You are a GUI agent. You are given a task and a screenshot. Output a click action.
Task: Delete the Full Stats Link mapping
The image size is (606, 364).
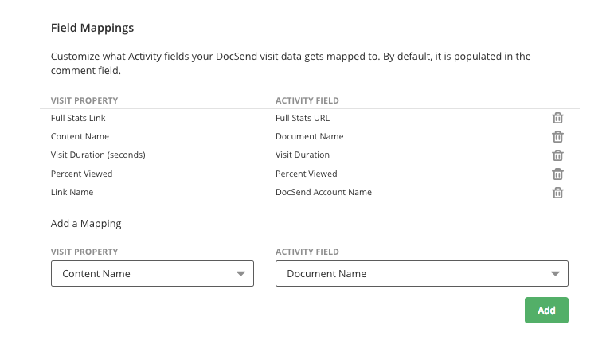coord(557,118)
